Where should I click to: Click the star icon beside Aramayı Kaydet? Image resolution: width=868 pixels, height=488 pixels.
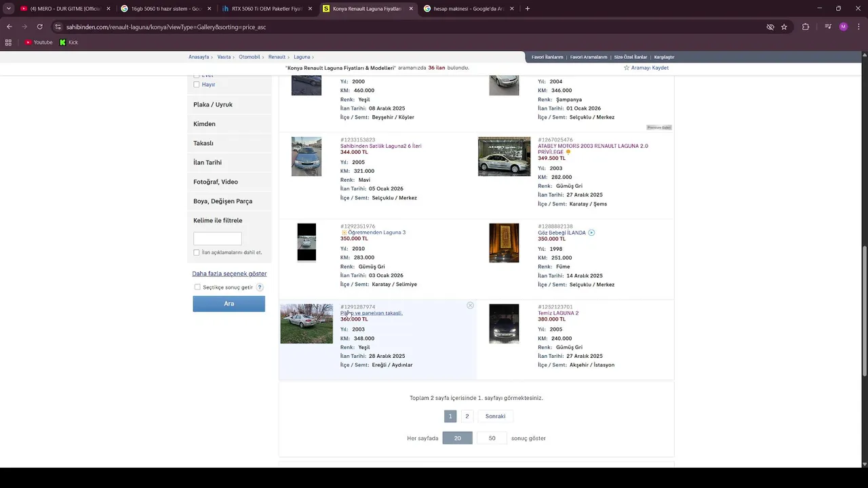pos(627,68)
